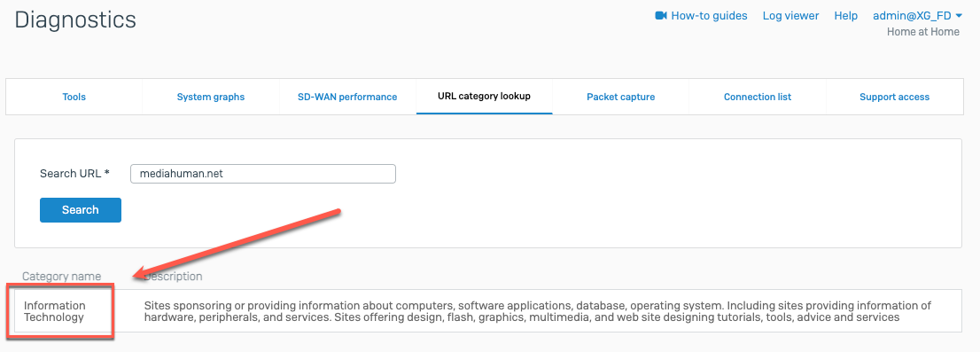The height and width of the screenshot is (352, 980).
Task: Click the admin@XG_FD username
Action: (912, 16)
